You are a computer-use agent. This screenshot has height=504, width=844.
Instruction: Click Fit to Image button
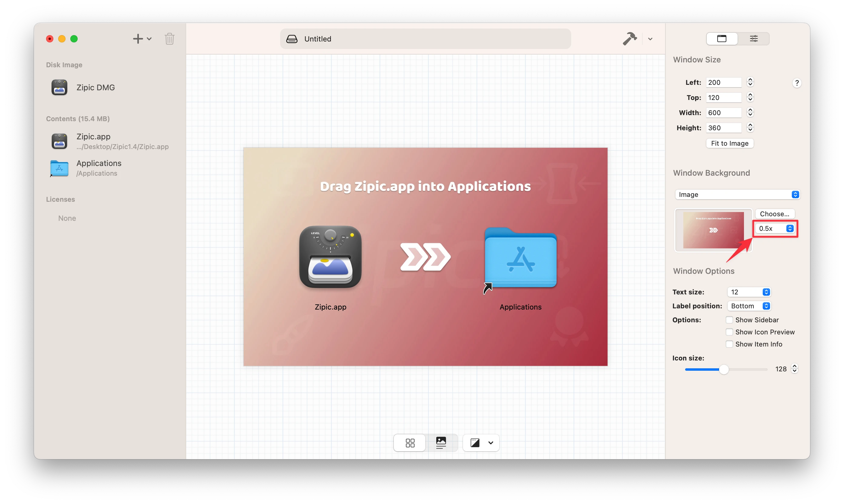click(729, 143)
